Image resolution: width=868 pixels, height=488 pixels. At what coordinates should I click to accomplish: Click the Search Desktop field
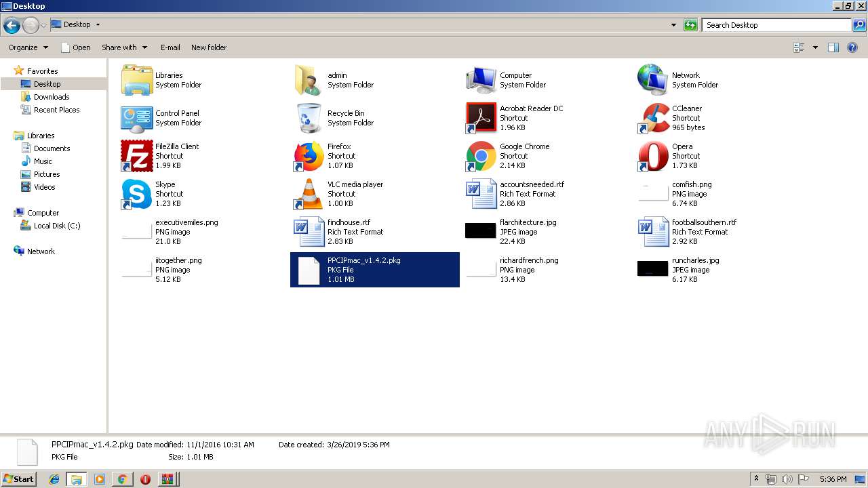776,25
